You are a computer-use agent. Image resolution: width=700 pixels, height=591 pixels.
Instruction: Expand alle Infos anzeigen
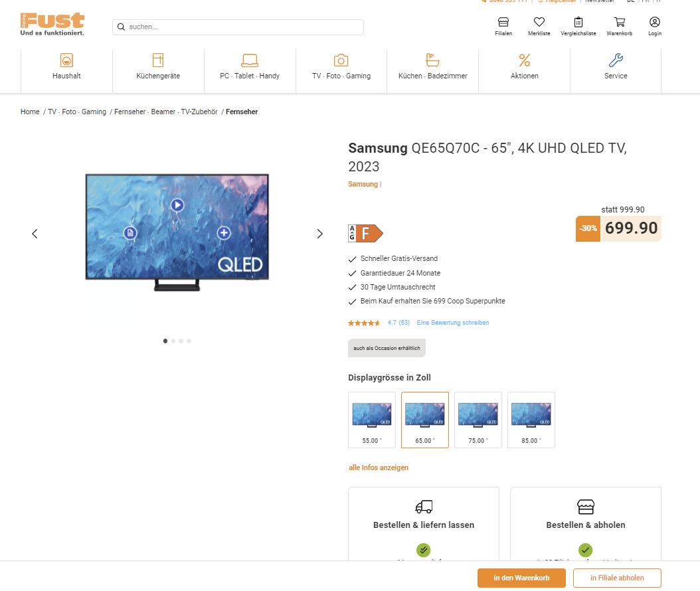point(378,467)
